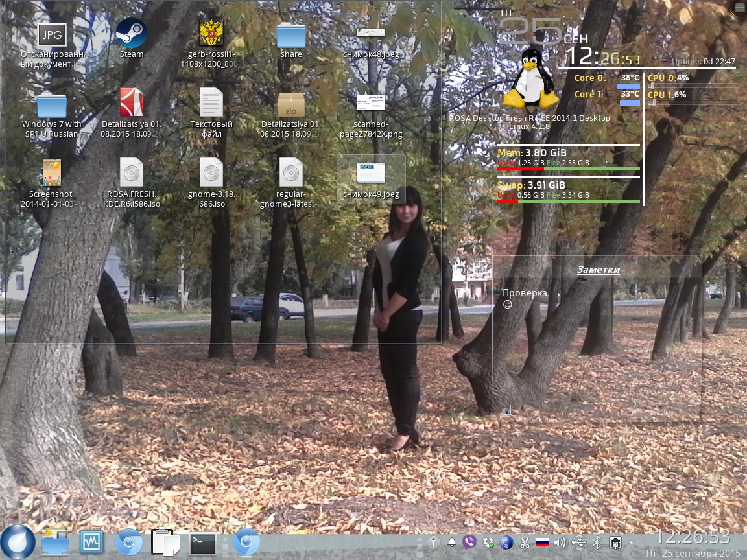Open the system monitor from the panel

[91, 541]
